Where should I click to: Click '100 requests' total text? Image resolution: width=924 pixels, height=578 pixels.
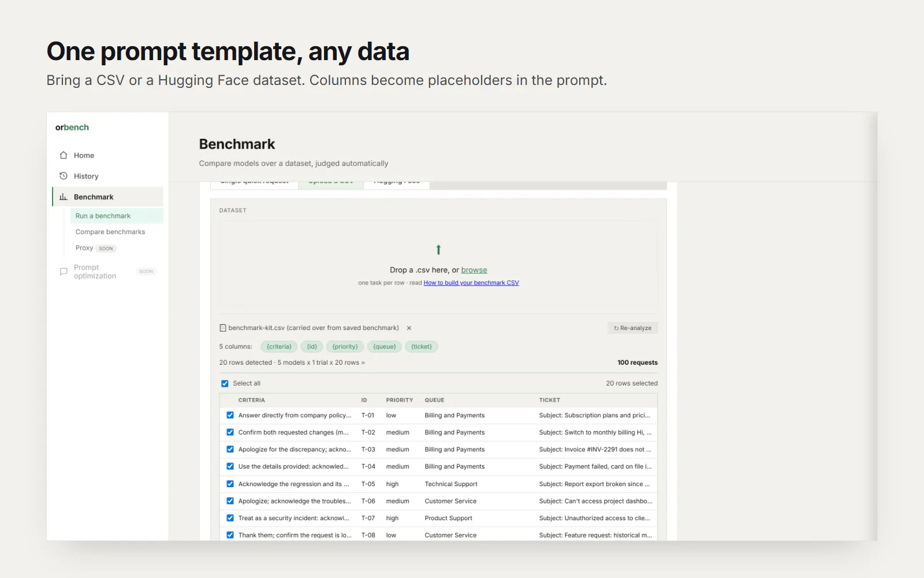point(638,362)
